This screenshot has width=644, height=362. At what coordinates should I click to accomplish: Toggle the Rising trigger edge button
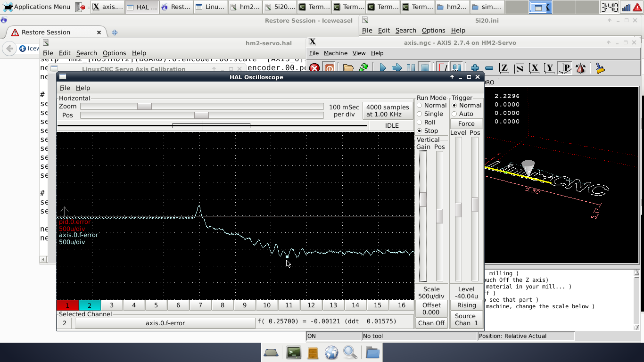466,305
